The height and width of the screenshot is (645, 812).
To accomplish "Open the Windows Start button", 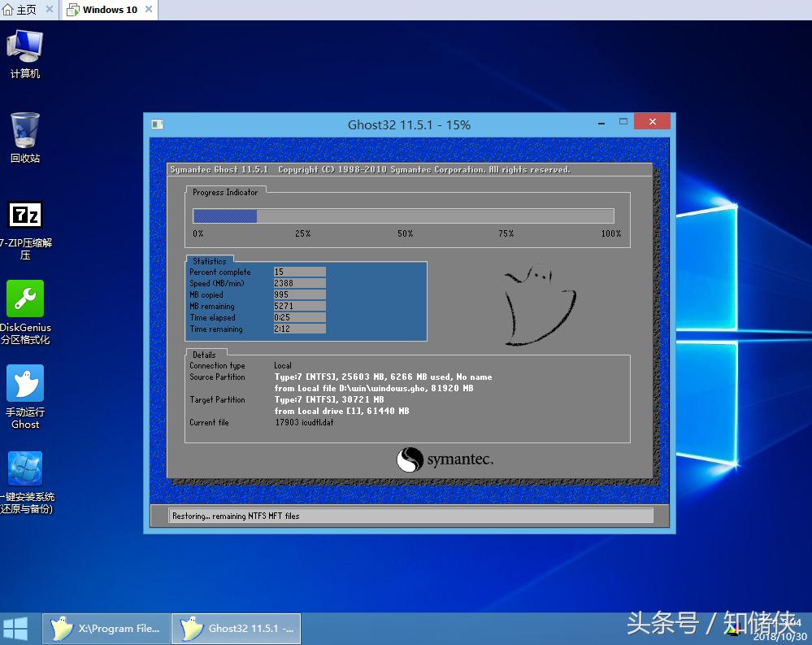I will pyautogui.click(x=15, y=628).
